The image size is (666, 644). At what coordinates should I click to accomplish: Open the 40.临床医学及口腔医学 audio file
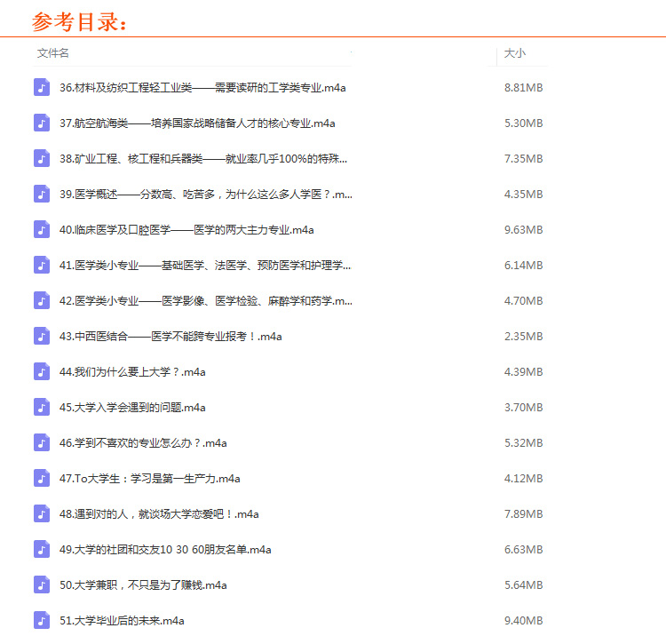click(186, 229)
